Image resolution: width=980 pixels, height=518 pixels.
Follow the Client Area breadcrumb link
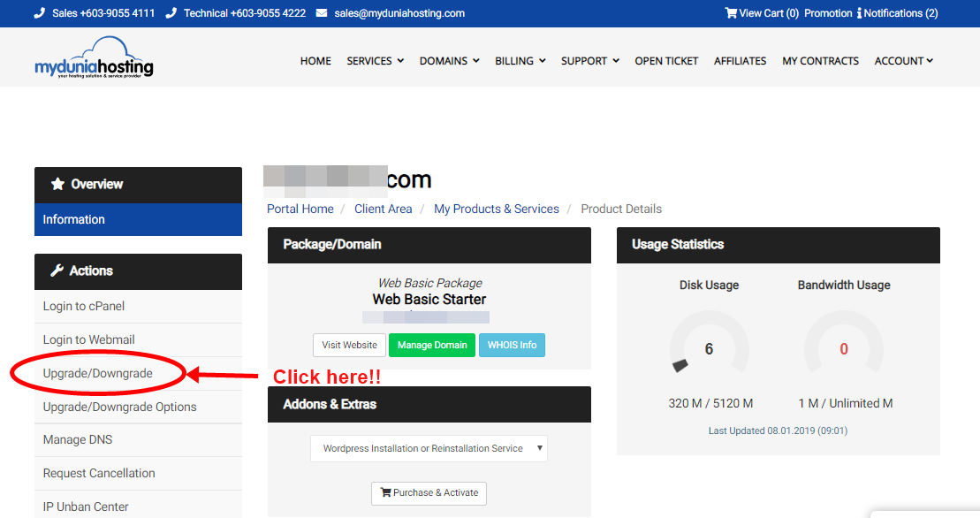[x=383, y=209]
